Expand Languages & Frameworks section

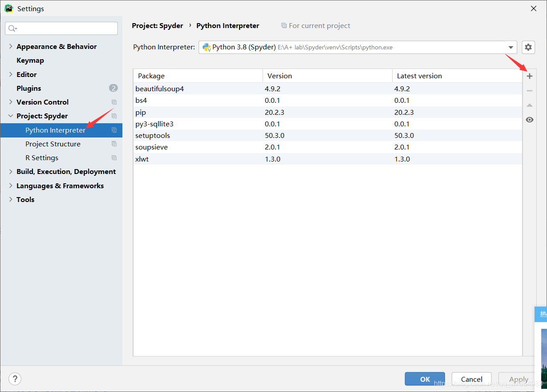point(11,186)
